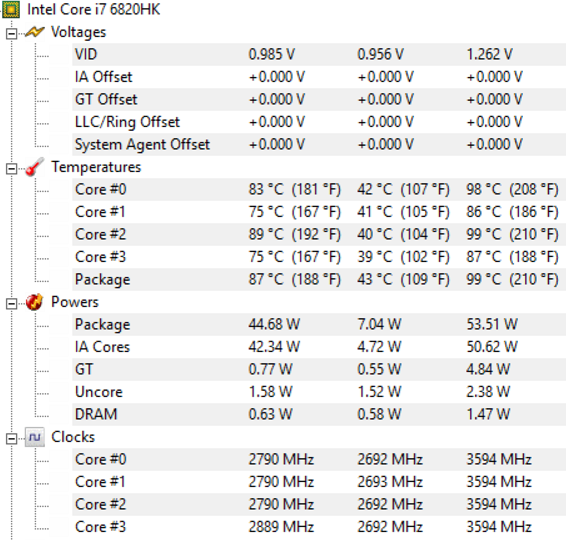
Task: Select the VID voltage row
Action: [319, 55]
